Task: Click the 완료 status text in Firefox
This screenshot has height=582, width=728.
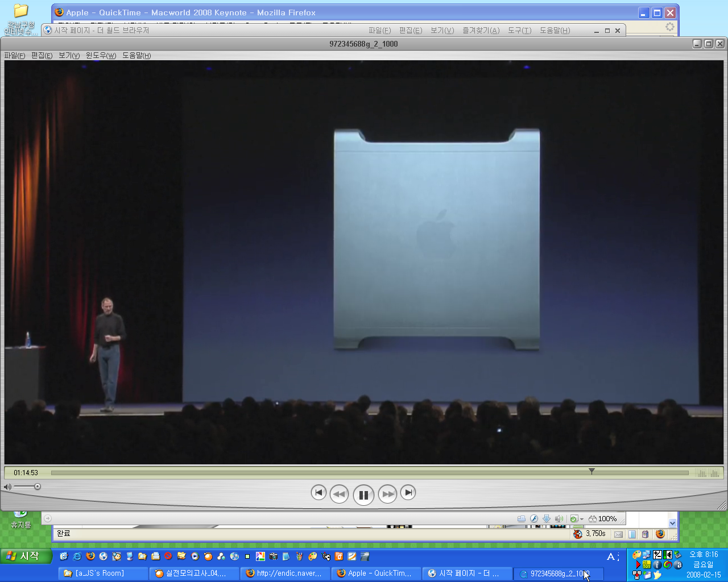Action: tap(63, 534)
